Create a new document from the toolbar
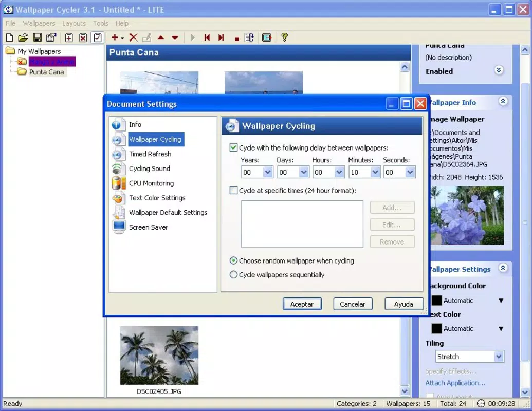Viewport: 532px width, 411px height. tap(9, 38)
